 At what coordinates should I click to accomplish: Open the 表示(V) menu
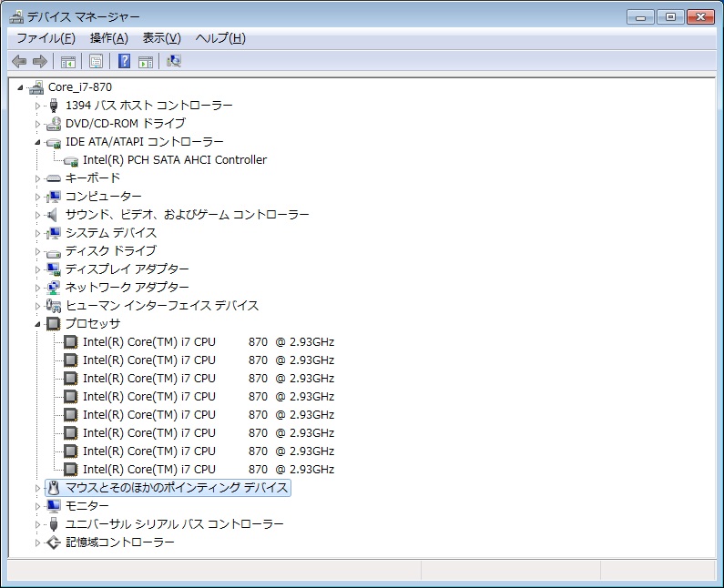(x=161, y=38)
